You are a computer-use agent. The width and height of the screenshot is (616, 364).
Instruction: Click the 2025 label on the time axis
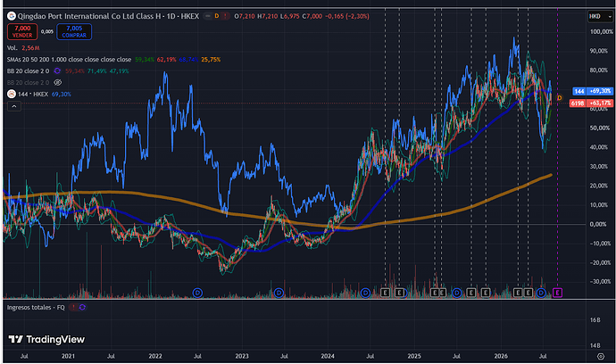[x=414, y=356]
